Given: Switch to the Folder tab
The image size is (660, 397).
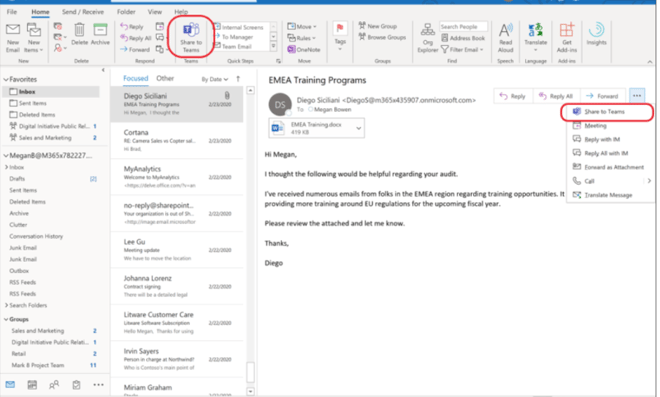Looking at the screenshot, I should (x=126, y=11).
